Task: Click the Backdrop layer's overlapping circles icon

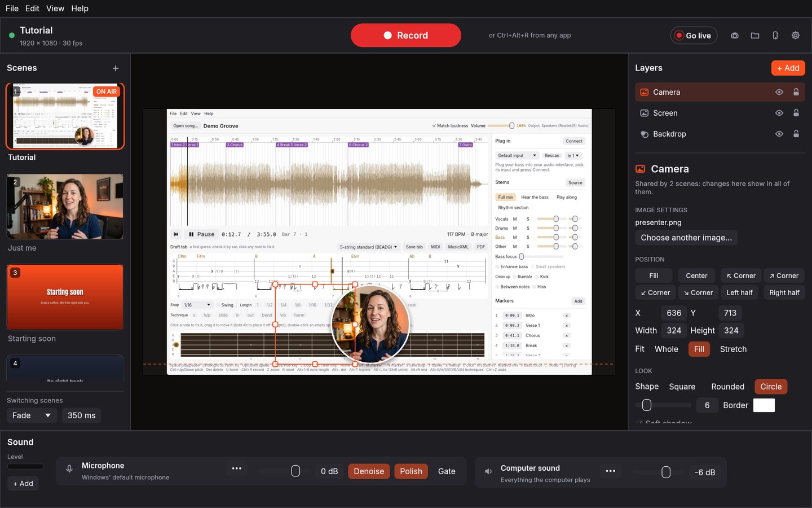Action: click(x=645, y=134)
